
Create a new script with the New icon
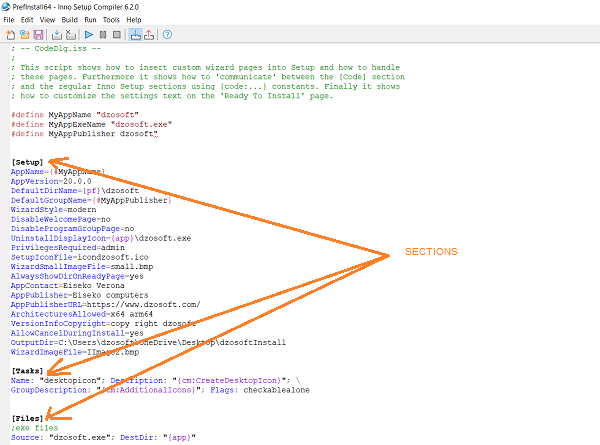(x=10, y=35)
